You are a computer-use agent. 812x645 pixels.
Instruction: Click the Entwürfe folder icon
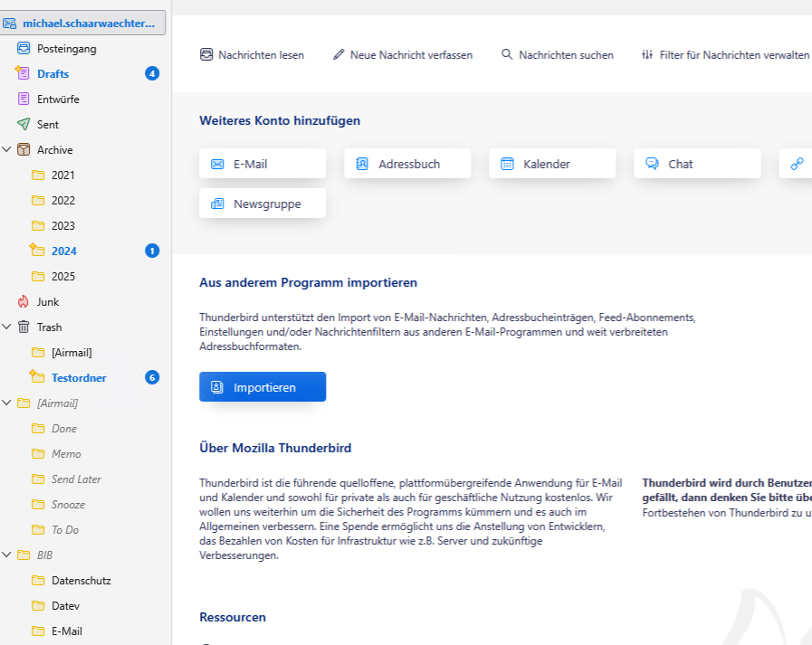click(24, 100)
